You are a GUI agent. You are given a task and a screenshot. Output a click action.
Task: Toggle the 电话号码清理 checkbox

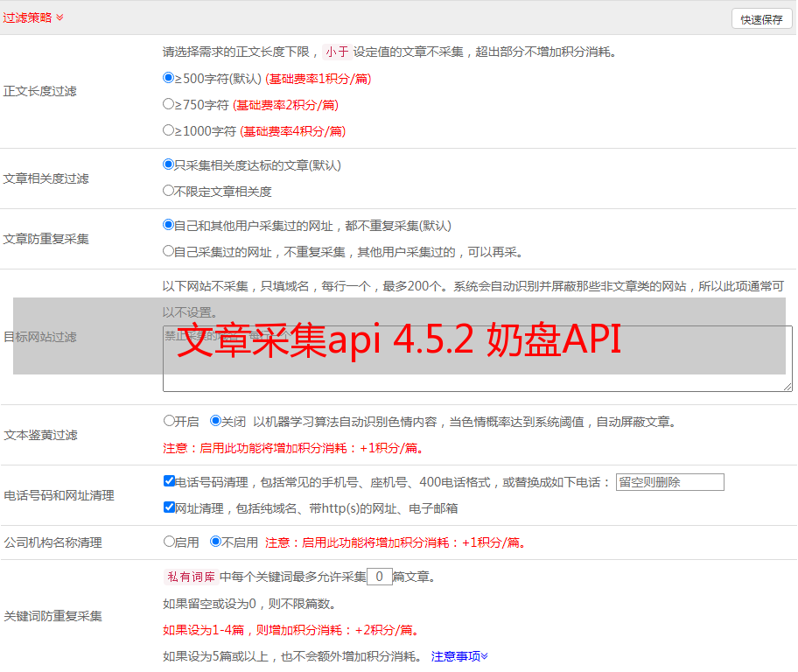pos(169,481)
